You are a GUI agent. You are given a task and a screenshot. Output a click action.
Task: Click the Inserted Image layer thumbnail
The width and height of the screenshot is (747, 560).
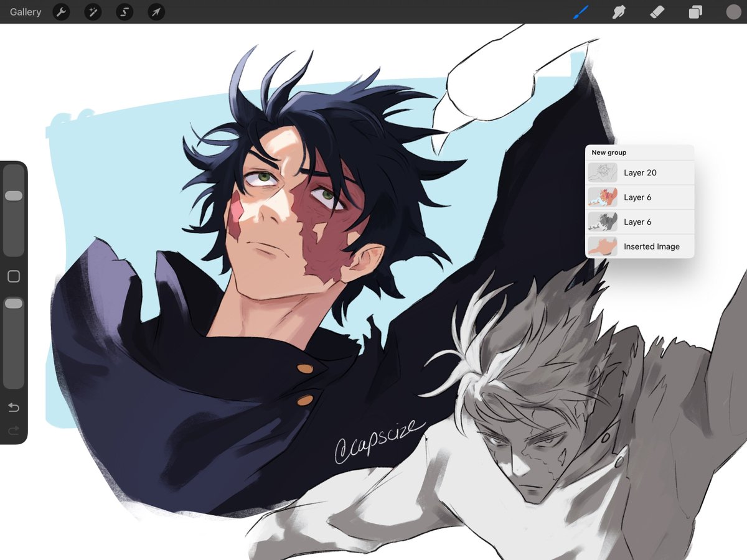[x=603, y=246]
